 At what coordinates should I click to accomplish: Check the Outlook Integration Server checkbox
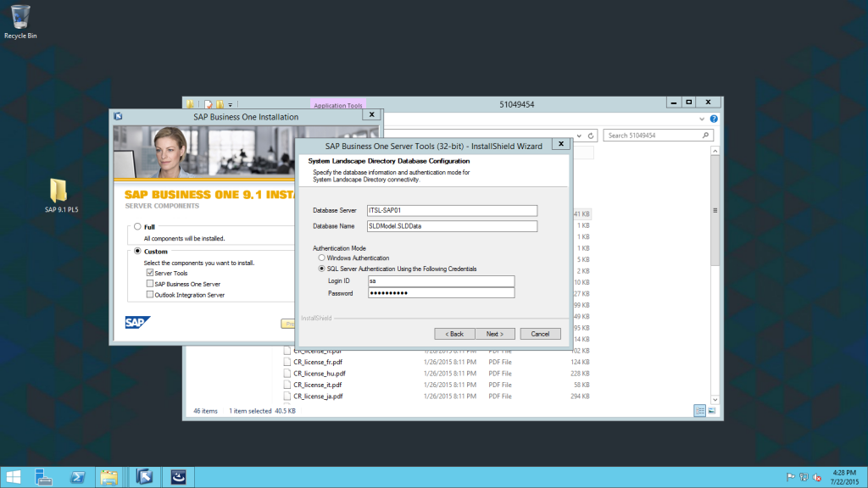point(150,295)
